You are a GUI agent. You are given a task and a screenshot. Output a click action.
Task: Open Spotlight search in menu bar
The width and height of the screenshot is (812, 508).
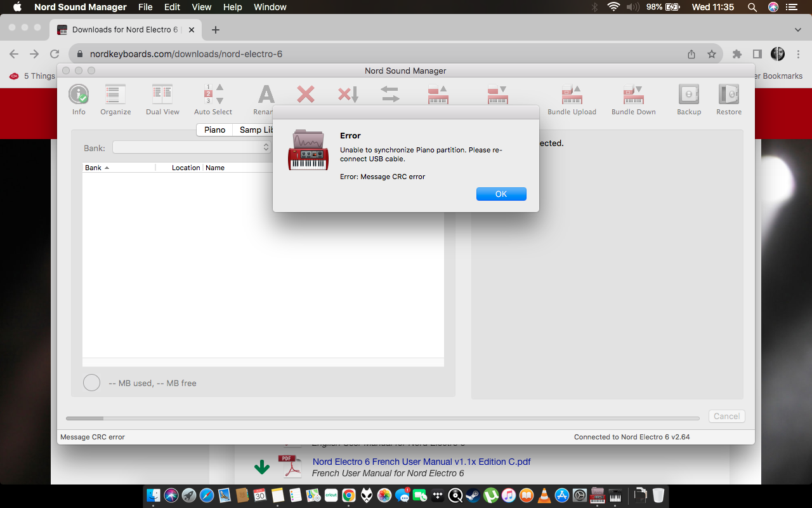coord(752,7)
